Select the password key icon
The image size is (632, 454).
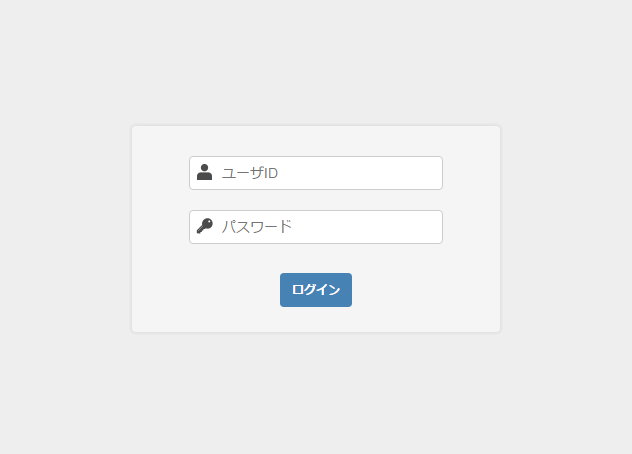(204, 226)
